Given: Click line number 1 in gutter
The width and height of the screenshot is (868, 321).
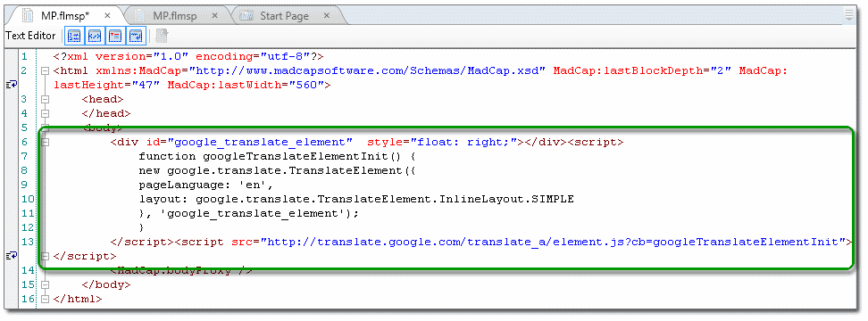Looking at the screenshot, I should pos(24,56).
